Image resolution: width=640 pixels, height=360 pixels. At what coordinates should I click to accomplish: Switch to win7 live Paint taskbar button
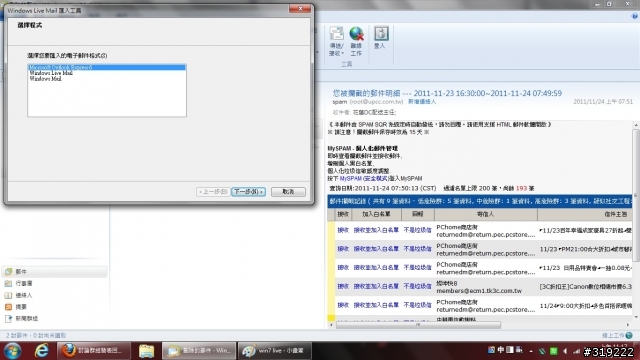click(x=274, y=351)
